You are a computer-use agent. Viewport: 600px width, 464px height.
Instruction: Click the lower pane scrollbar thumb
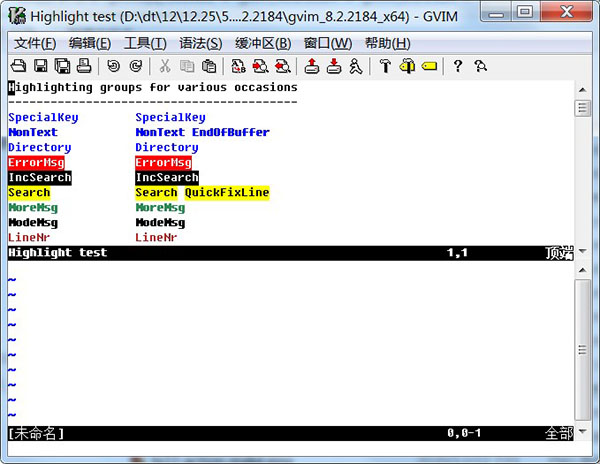point(582,350)
